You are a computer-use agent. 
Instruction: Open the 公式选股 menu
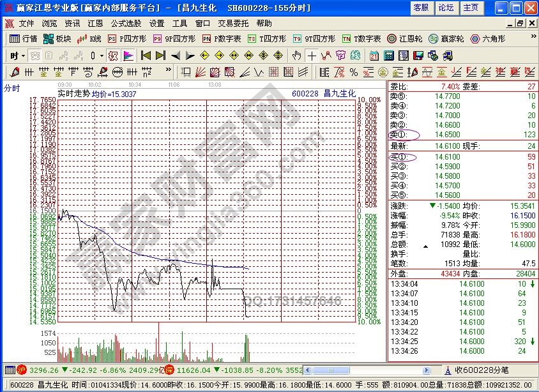point(126,23)
